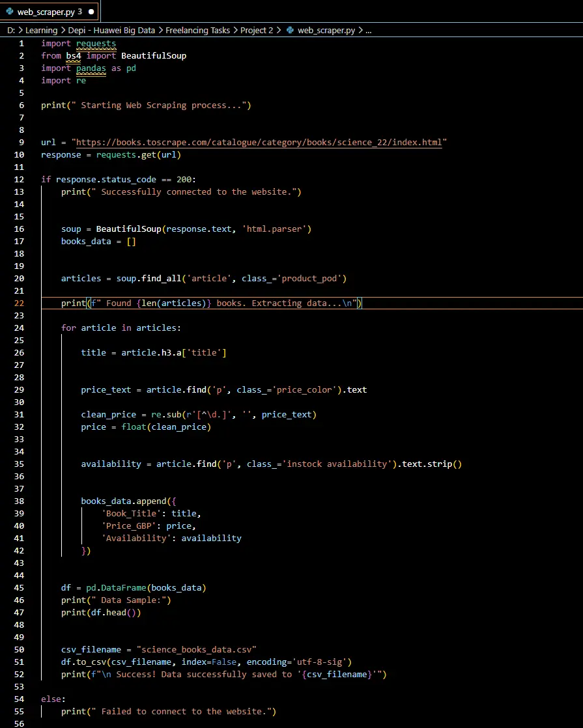
Task: Click the 'instock availability' string
Action: pos(337,464)
